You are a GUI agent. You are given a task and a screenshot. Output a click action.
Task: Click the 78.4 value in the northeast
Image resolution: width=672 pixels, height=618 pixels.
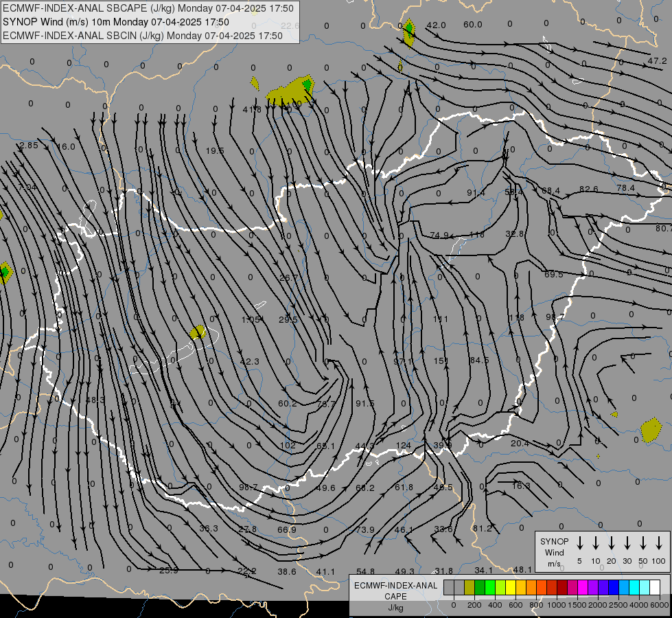click(x=626, y=188)
